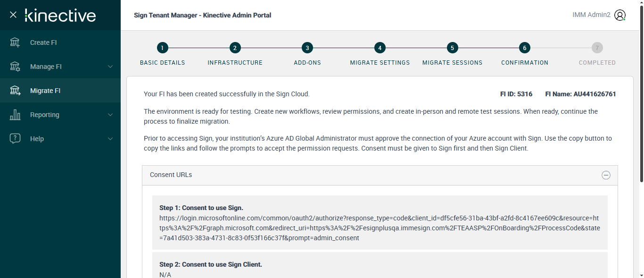This screenshot has width=644, height=278.
Task: Expand the Help submenu chevron
Action: point(110,139)
